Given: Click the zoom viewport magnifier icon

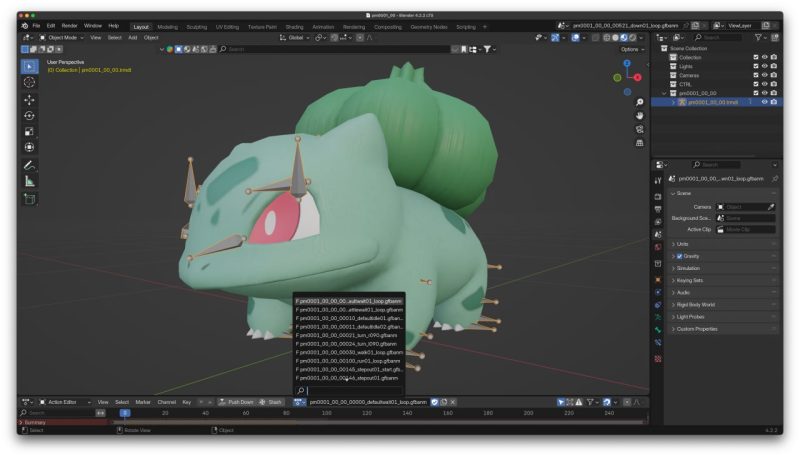Looking at the screenshot, I should [x=639, y=102].
